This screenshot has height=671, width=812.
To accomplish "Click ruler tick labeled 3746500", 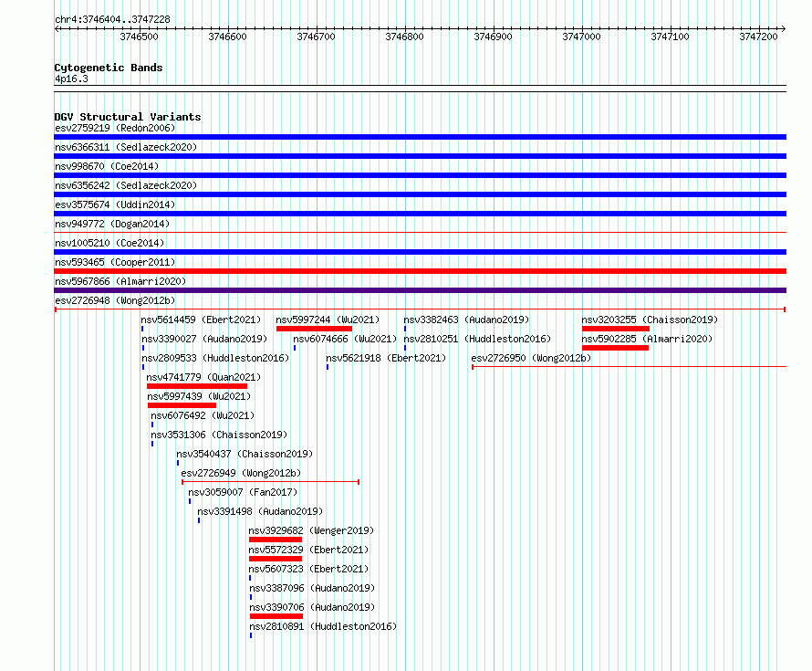I will [x=139, y=37].
